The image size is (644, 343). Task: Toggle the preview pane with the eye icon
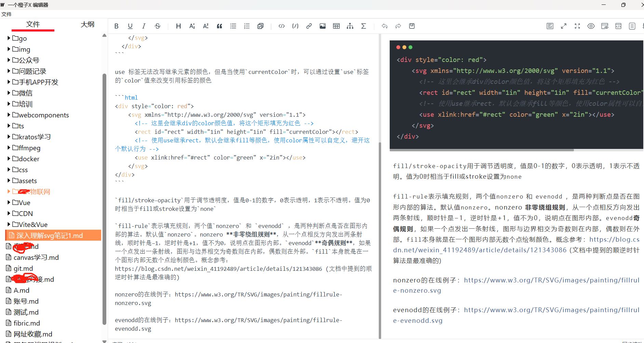[x=591, y=26]
